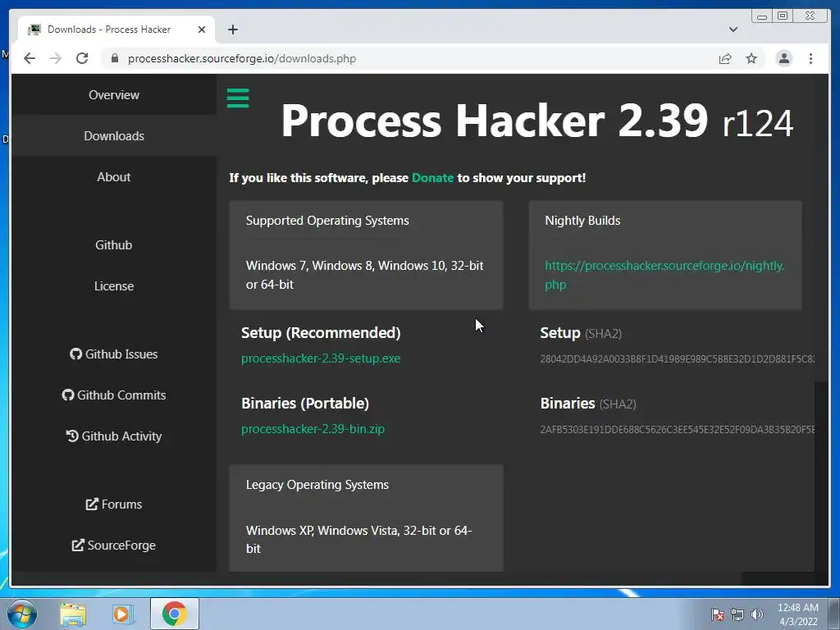Image resolution: width=840 pixels, height=630 pixels.
Task: Download processhacker-2.39-bin.zip
Action: 313,429
